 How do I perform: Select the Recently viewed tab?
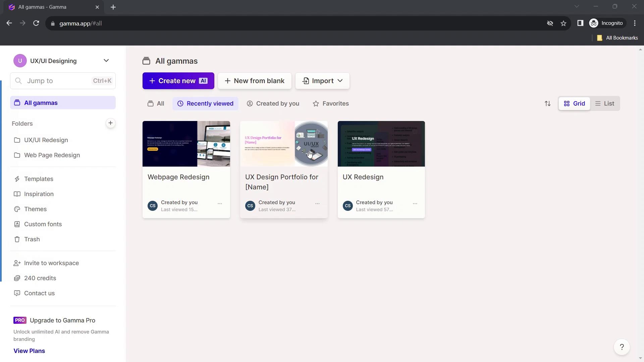[205, 104]
